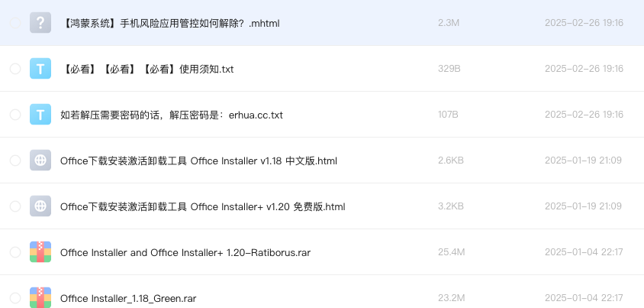Click the text icon for erhua.cc.txt file
Image resolution: width=644 pixels, height=308 pixels.
point(40,115)
